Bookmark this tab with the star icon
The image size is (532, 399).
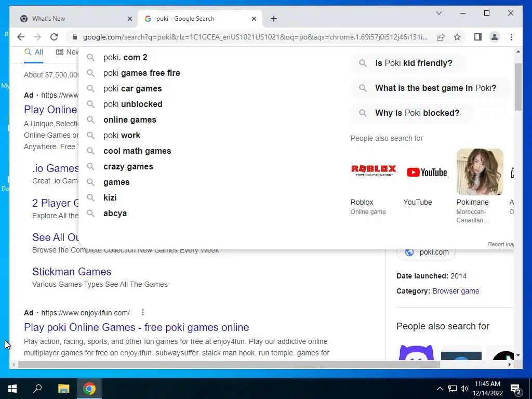pyautogui.click(x=457, y=37)
